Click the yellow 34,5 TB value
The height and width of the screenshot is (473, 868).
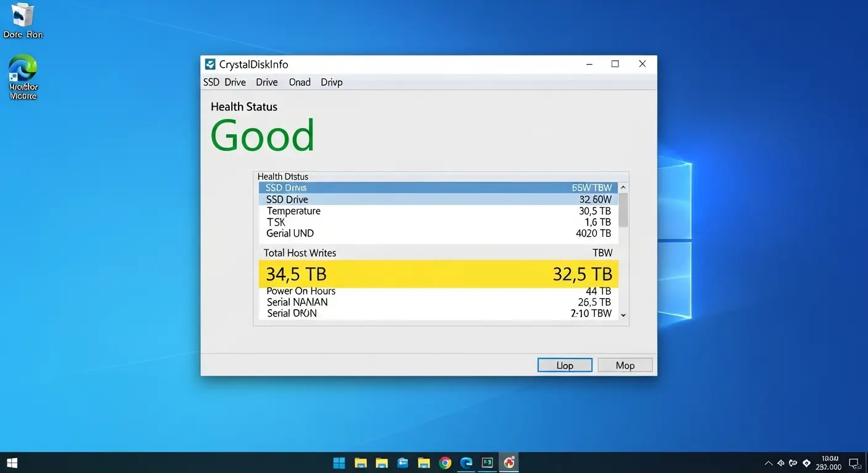point(296,274)
